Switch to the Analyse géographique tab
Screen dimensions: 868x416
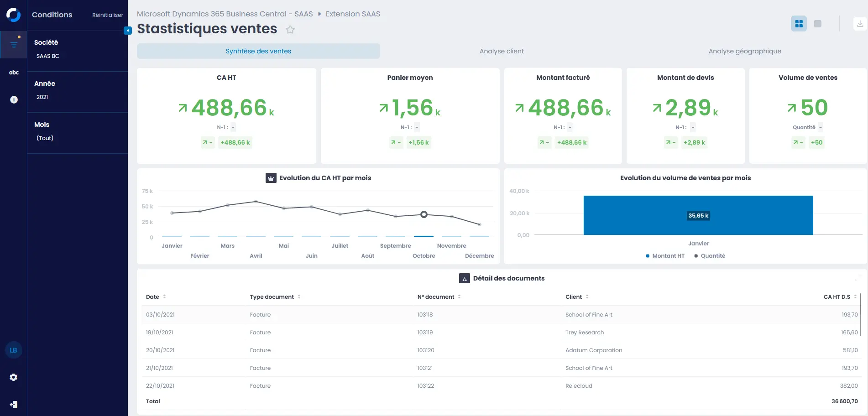coord(745,51)
